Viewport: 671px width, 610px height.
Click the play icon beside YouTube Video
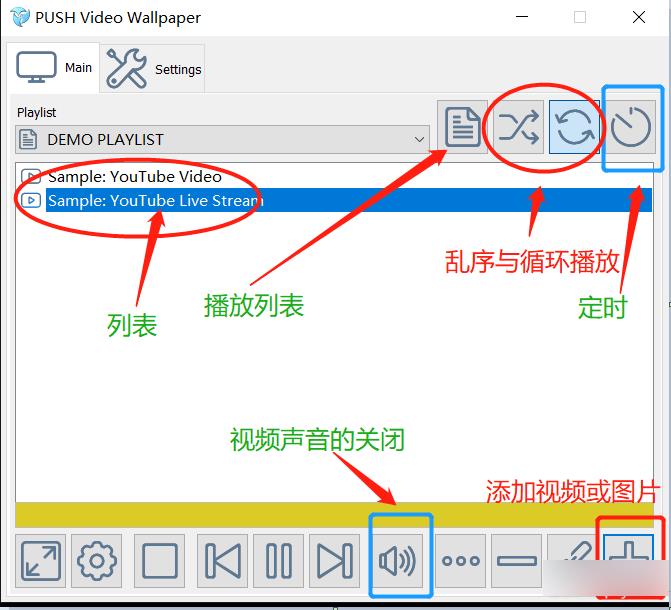[31, 176]
